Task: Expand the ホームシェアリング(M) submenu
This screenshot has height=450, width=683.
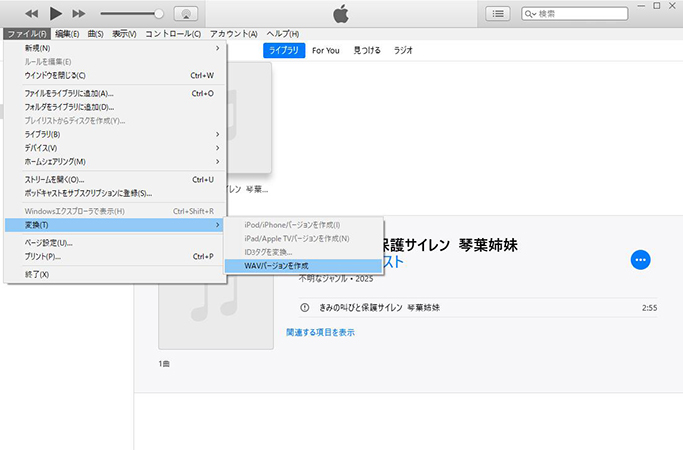Action: pyautogui.click(x=115, y=162)
